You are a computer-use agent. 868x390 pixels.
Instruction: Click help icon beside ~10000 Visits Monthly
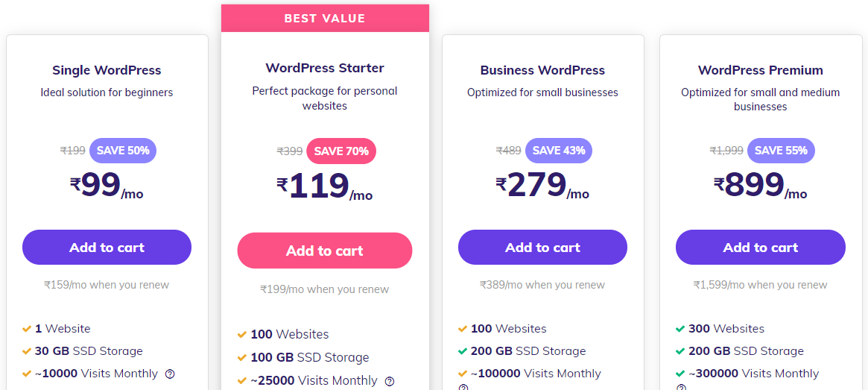[x=170, y=374]
